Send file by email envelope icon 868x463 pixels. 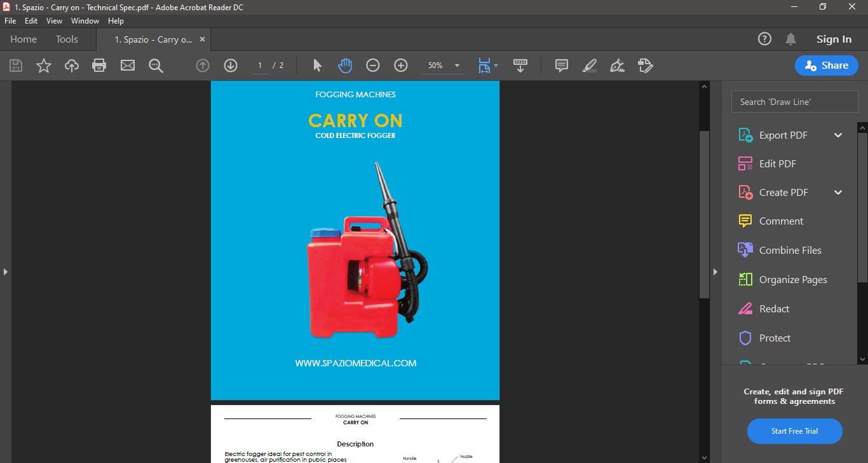tap(128, 66)
